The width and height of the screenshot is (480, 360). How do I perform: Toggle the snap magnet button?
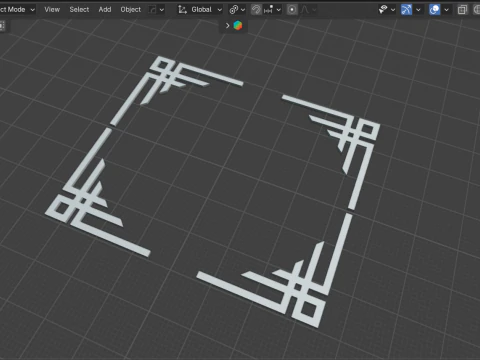[256, 10]
